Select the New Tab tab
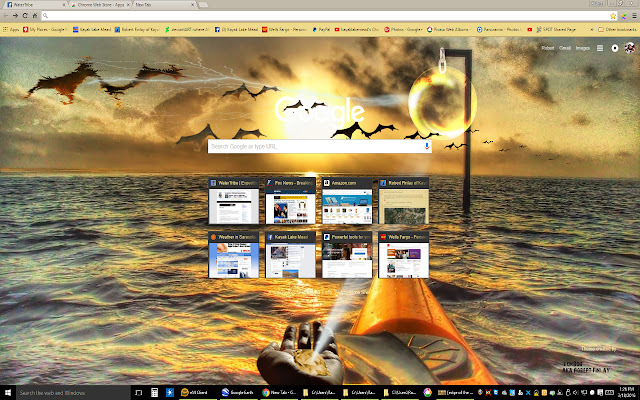This screenshot has height=400, width=640. pos(164,5)
